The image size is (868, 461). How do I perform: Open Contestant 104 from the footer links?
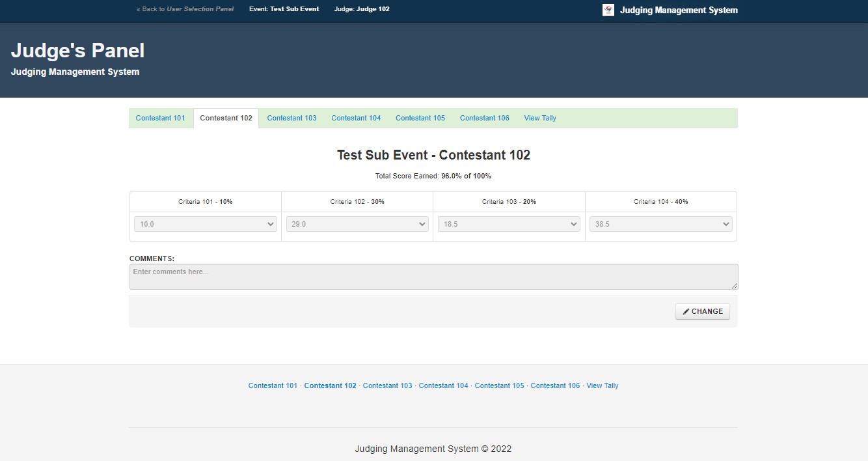tap(444, 386)
